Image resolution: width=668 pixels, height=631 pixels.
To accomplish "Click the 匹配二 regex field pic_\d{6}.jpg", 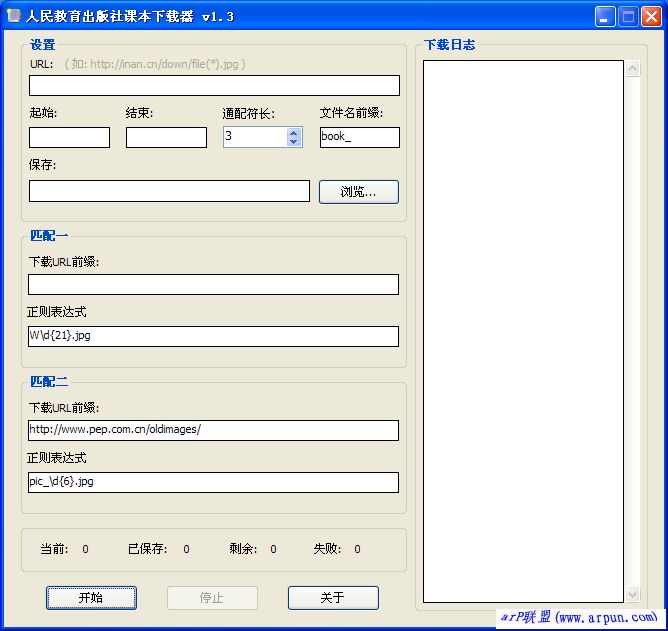I will [x=213, y=482].
